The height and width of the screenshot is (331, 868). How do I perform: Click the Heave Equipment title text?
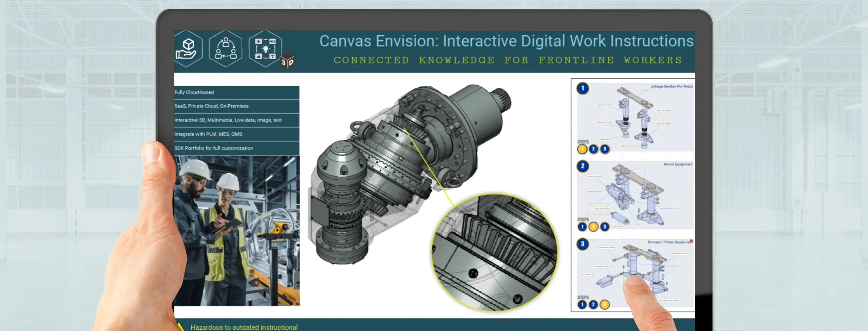(x=678, y=165)
